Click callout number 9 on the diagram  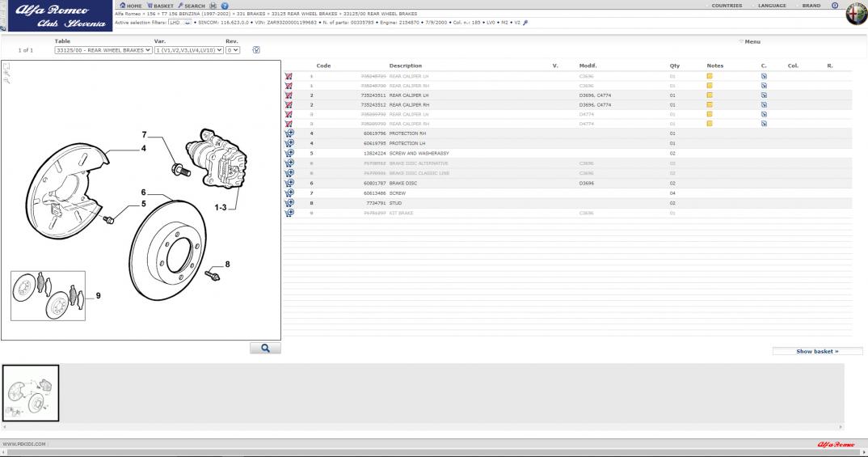click(x=99, y=296)
